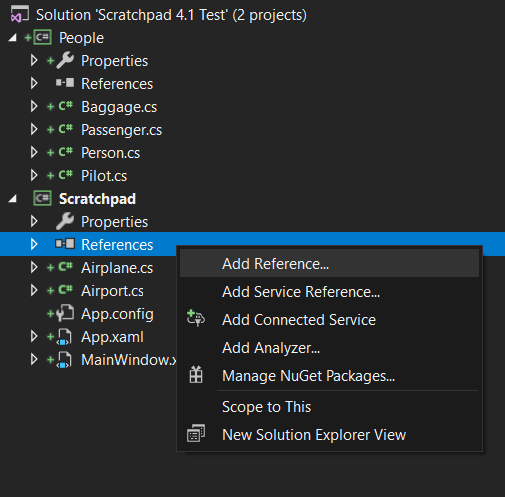
Task: Click the C# file icon for Person.cs
Action: coord(66,152)
